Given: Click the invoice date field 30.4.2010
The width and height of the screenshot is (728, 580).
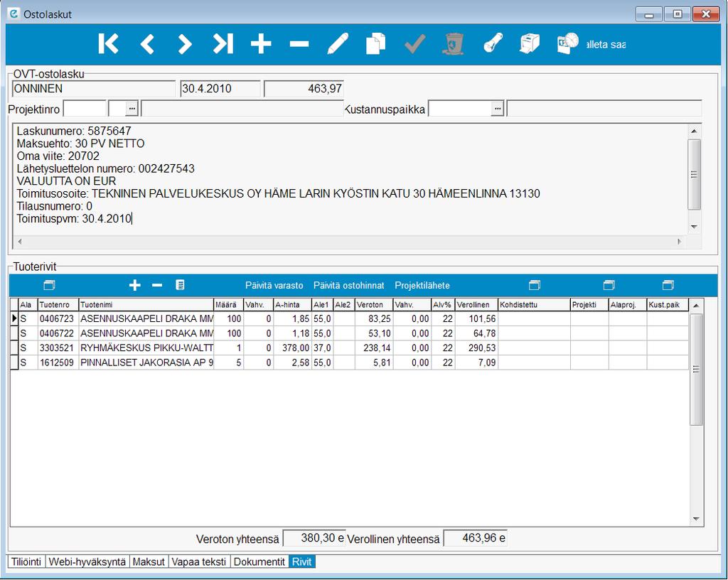Looking at the screenshot, I should click(x=220, y=89).
